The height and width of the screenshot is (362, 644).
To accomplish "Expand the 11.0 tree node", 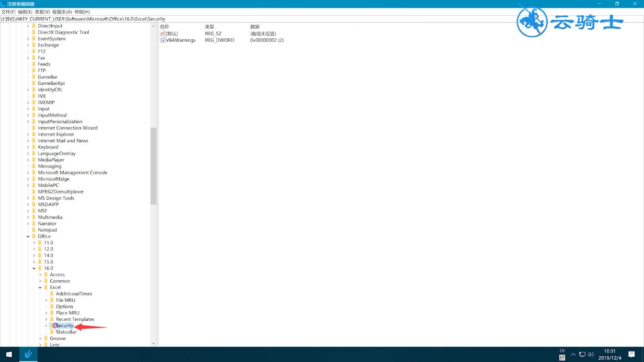I will [34, 243].
